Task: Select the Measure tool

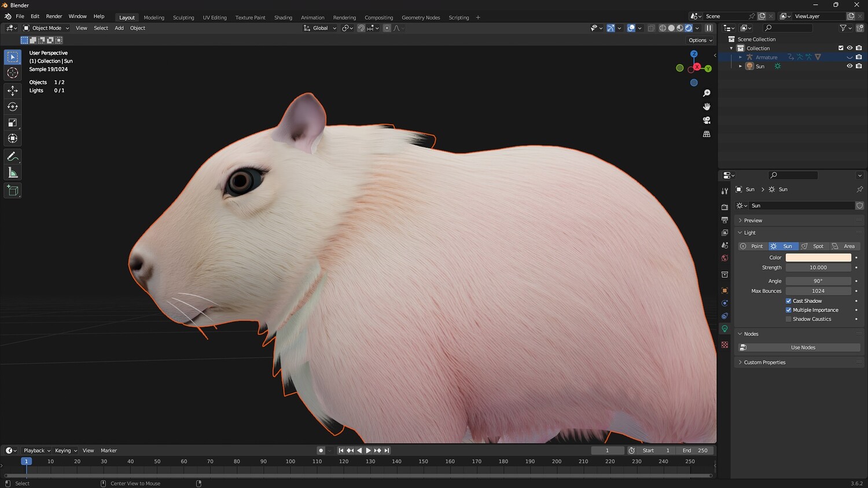Action: (x=13, y=173)
